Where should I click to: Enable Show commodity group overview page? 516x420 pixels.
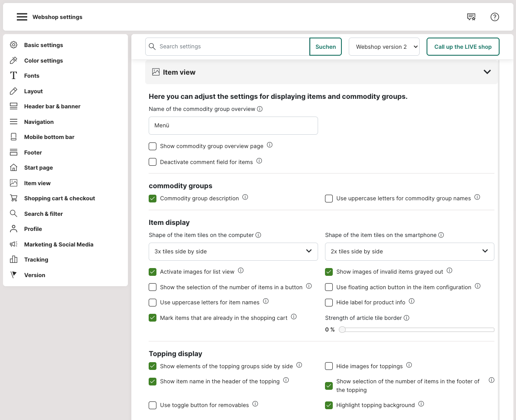pyautogui.click(x=153, y=146)
